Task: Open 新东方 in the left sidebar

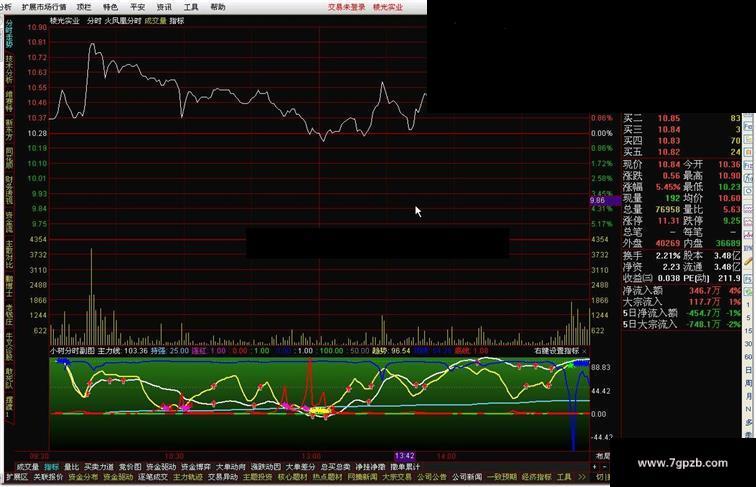Action: coord(9,130)
